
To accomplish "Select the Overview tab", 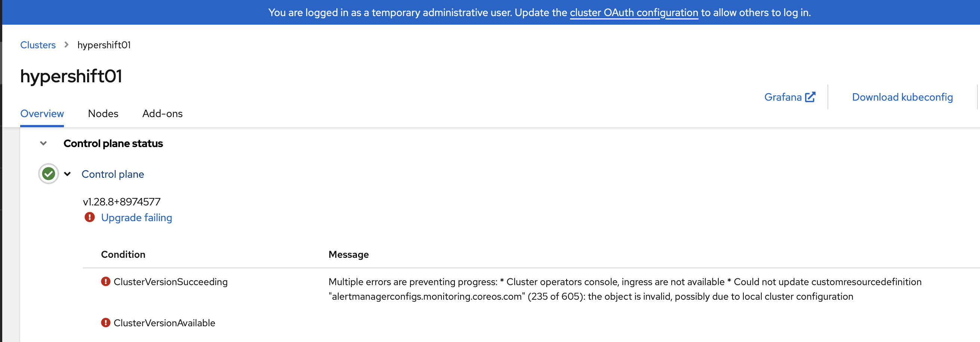I will 42,113.
